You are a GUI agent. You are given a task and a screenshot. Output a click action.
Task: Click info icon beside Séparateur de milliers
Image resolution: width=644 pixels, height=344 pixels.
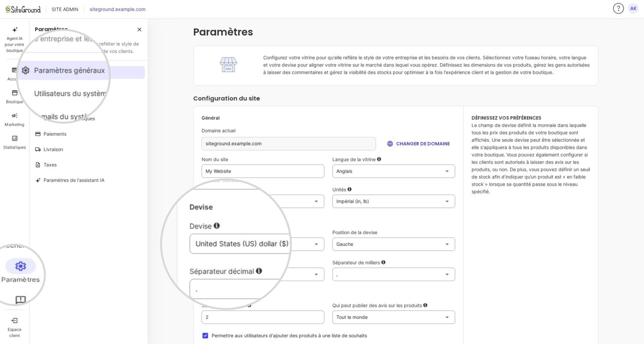coord(383,262)
